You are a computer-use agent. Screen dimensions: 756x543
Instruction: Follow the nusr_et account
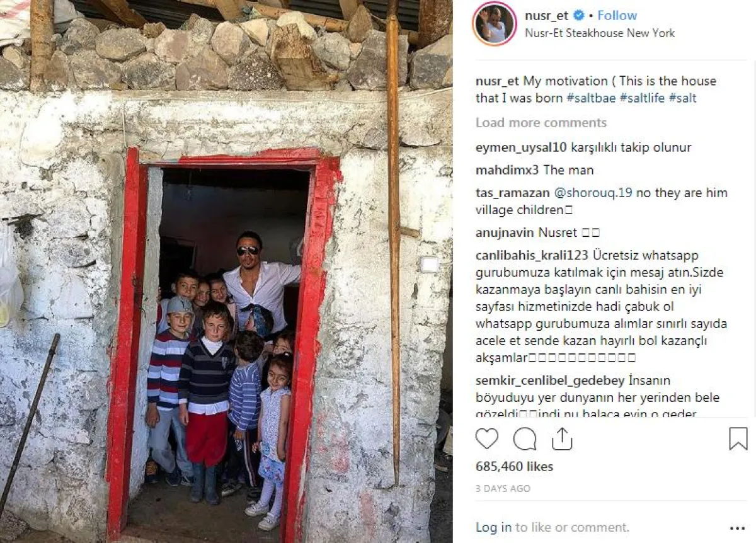pos(617,15)
